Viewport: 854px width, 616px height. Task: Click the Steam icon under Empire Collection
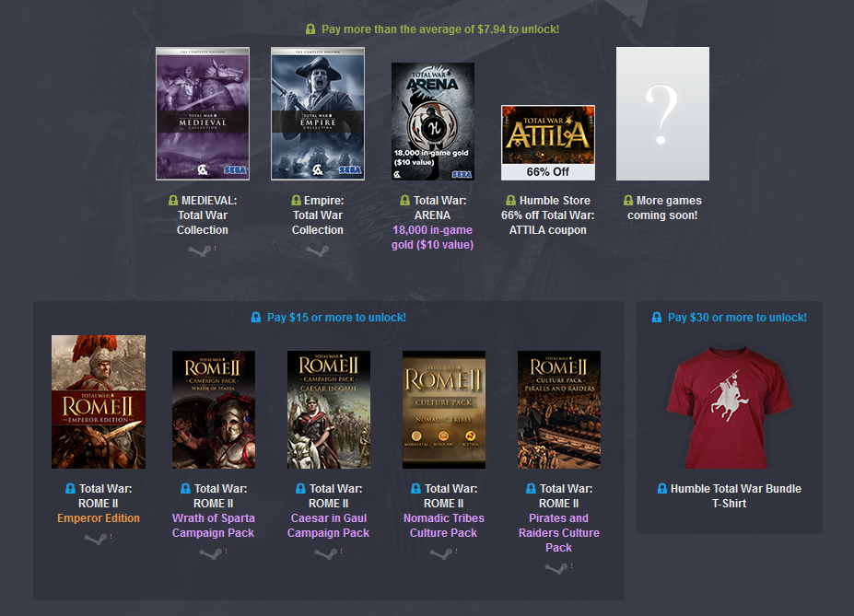(318, 250)
